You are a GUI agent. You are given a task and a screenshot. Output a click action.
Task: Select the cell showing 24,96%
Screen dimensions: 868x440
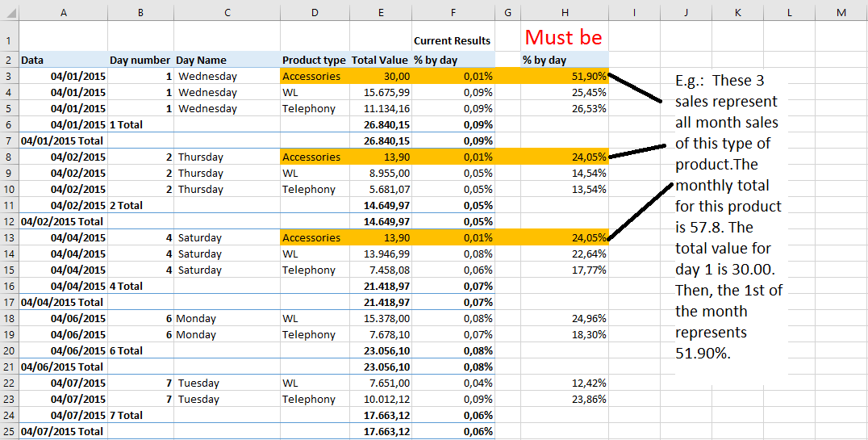[x=565, y=318]
